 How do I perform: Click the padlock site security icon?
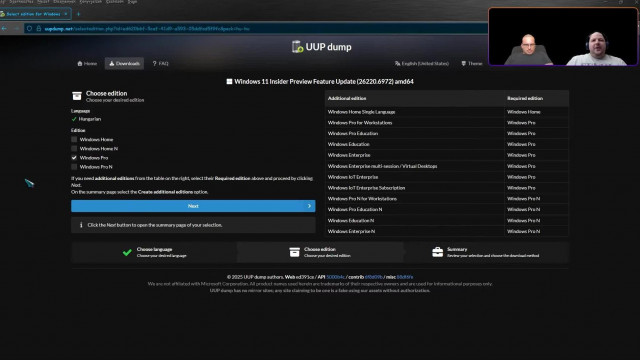(x=38, y=29)
